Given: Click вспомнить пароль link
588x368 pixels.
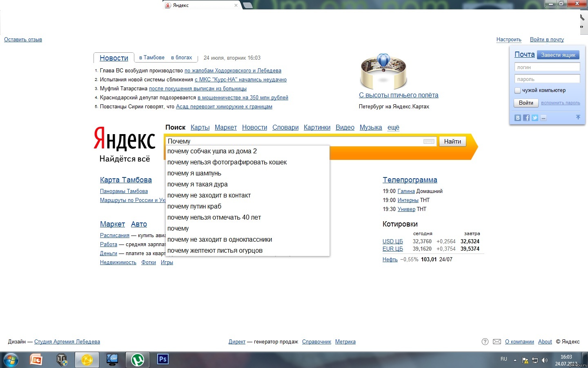Looking at the screenshot, I should coord(561,103).
